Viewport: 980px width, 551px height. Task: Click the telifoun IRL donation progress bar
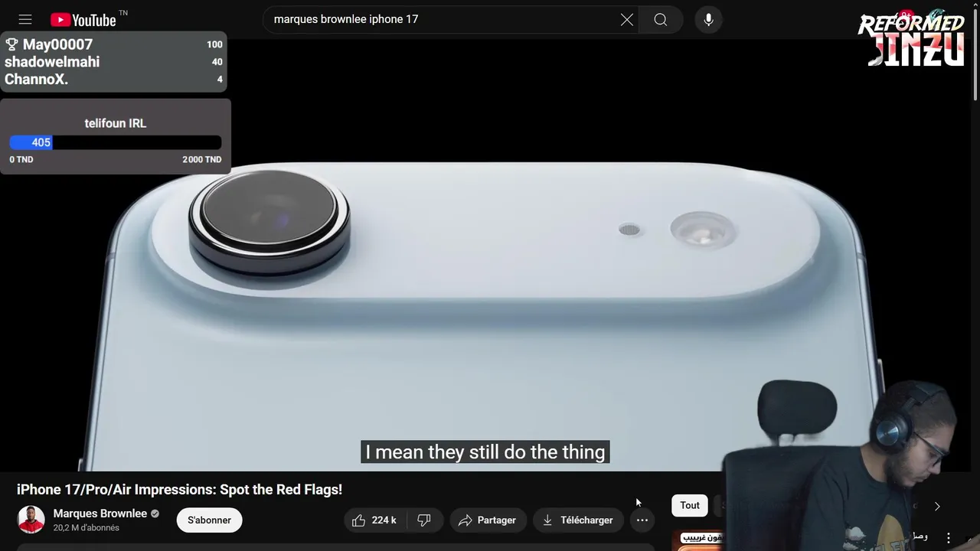[116, 142]
